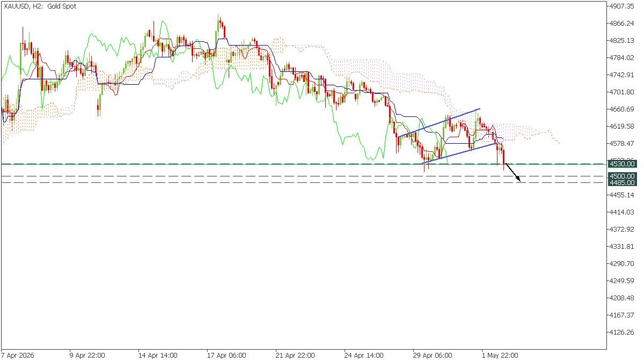This screenshot has height=362, width=644.
Task: Click the 4660.69 price axis value
Action: pyautogui.click(x=623, y=109)
